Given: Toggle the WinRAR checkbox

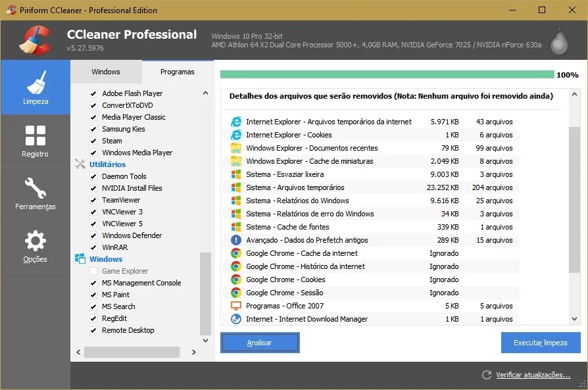Looking at the screenshot, I should tap(93, 247).
